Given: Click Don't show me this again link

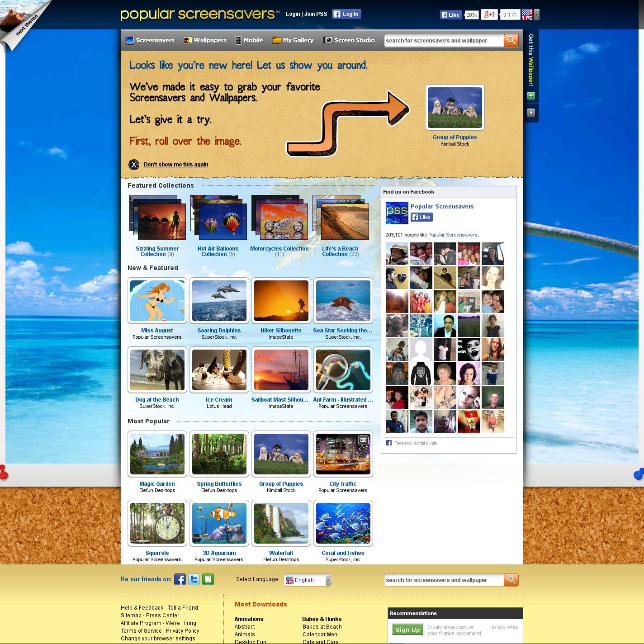Looking at the screenshot, I should pyautogui.click(x=176, y=165).
